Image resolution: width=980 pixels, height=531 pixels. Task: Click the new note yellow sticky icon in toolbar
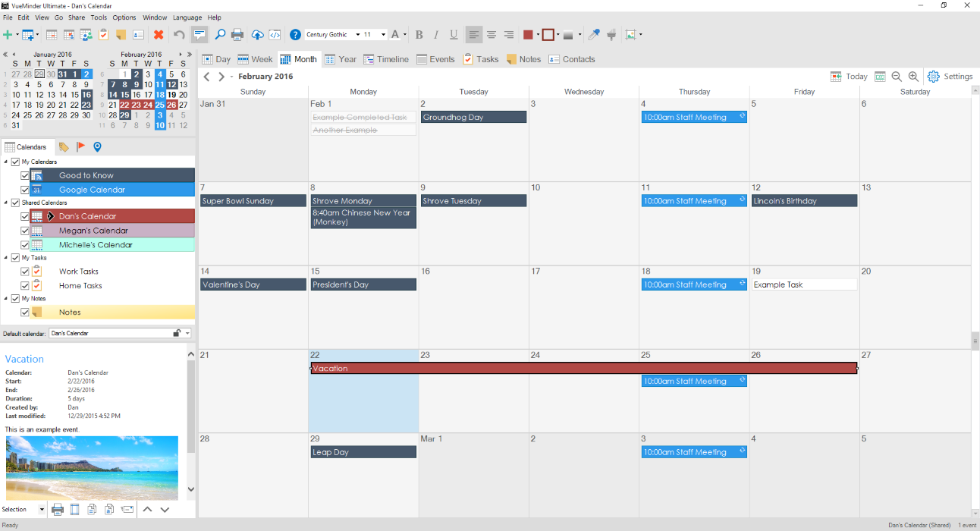(121, 34)
